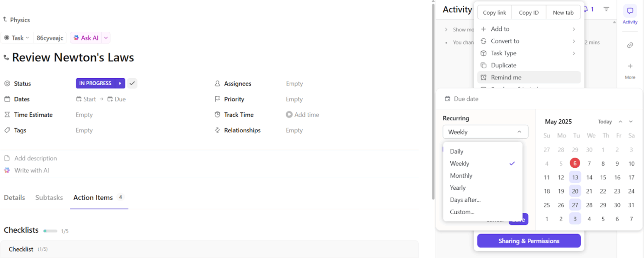Open the Recurring Weekly dropdown
Viewport: 644px width, 258px height.
click(x=485, y=132)
